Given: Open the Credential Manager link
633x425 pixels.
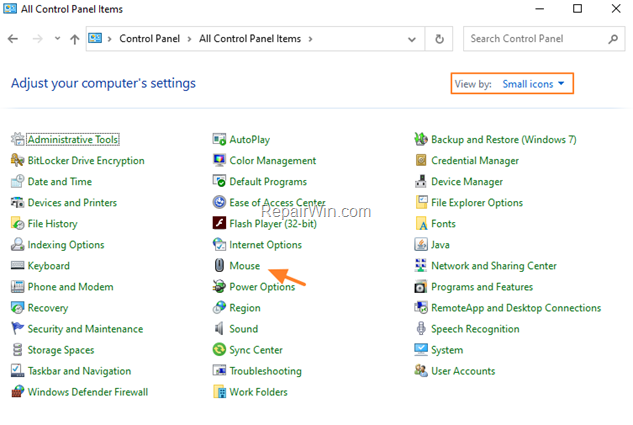Looking at the screenshot, I should coord(475,161).
